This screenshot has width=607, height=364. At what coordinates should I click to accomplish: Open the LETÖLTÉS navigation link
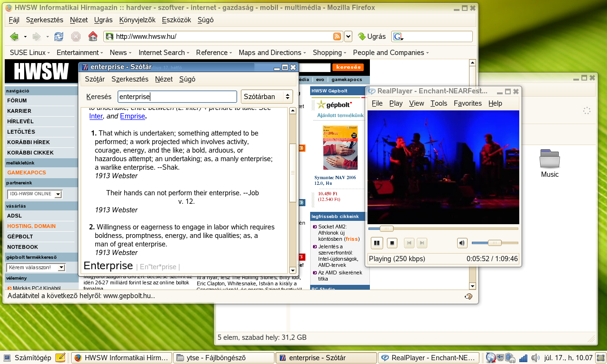(x=21, y=132)
